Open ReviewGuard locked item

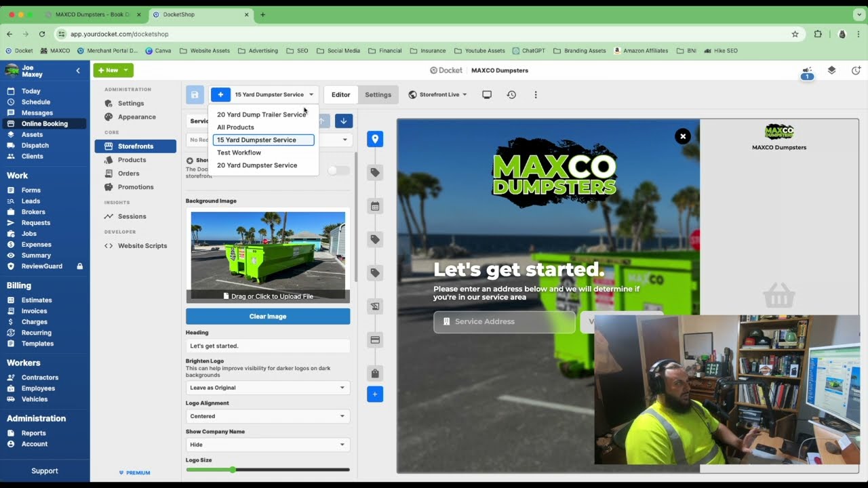pyautogui.click(x=42, y=266)
